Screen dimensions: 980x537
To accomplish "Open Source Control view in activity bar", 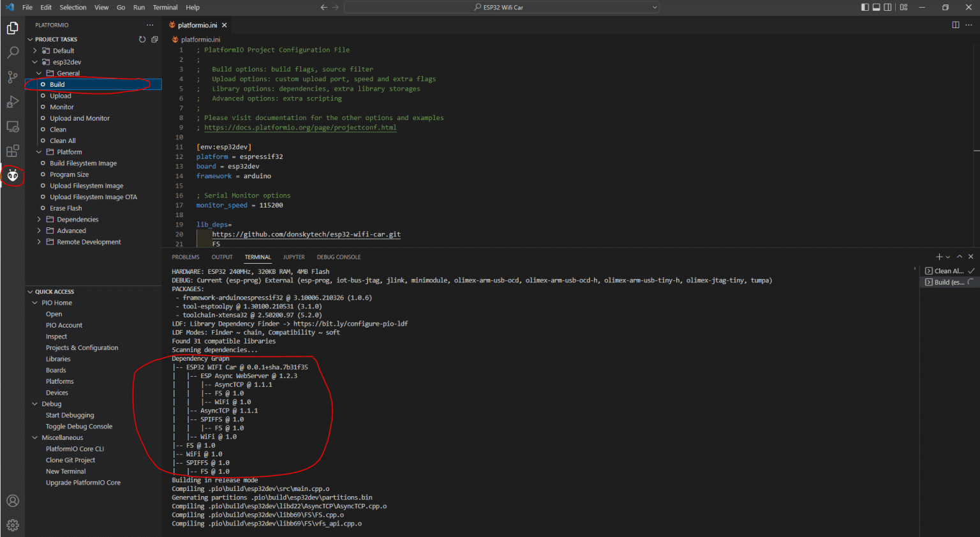I will click(x=13, y=77).
